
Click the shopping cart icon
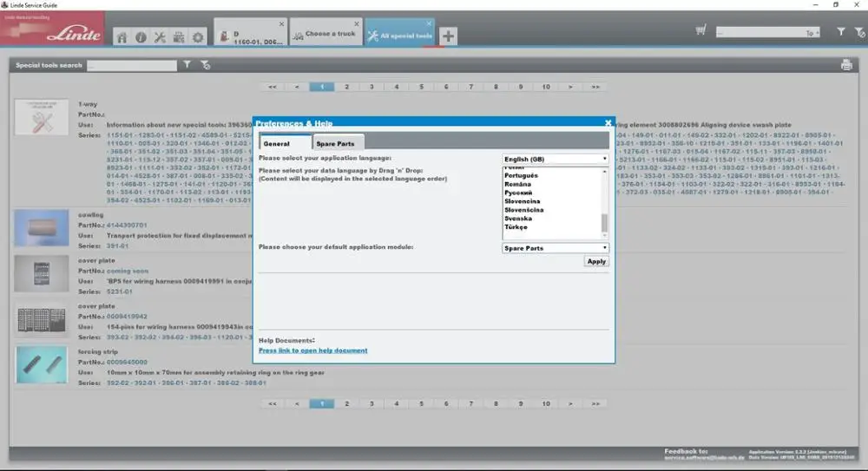[x=700, y=31]
